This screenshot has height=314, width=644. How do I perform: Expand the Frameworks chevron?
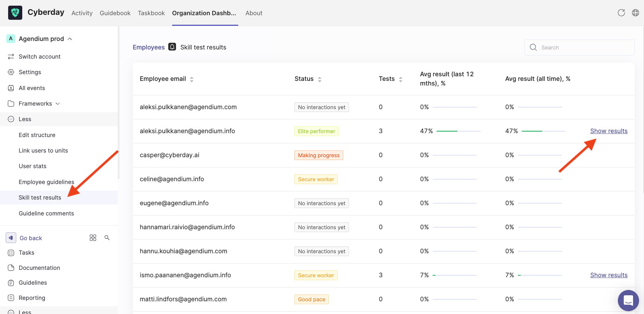coord(58,103)
